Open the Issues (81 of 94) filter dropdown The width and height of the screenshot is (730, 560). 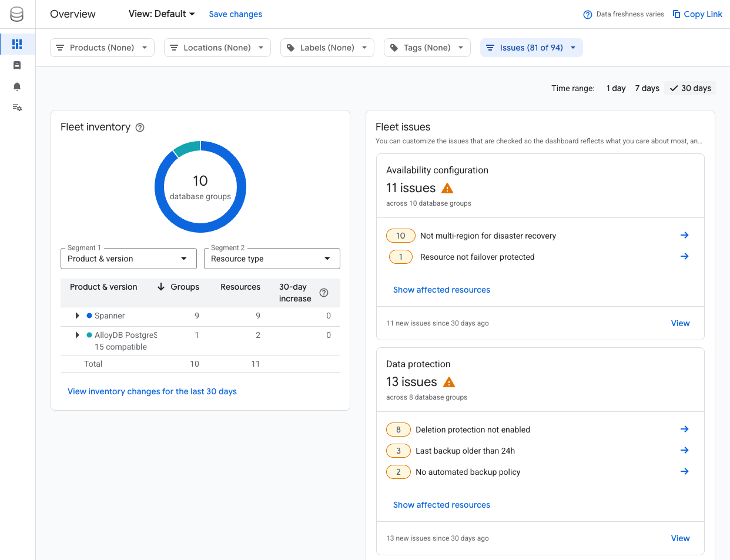coord(531,48)
